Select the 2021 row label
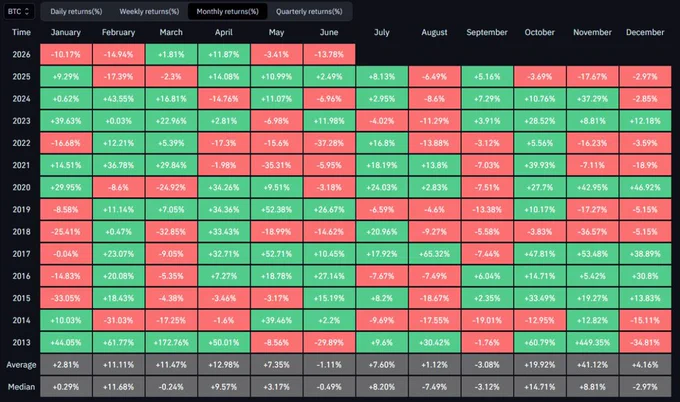The height and width of the screenshot is (402, 680). (x=21, y=165)
